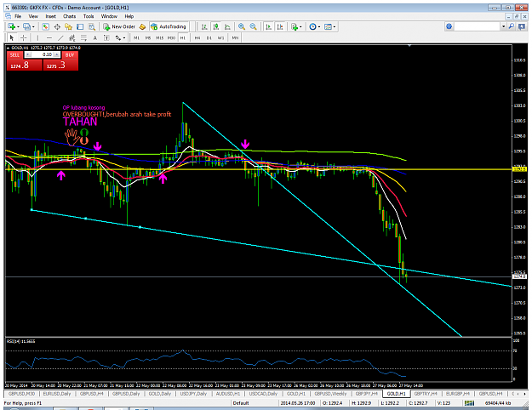The width and height of the screenshot is (532, 410).
Task: Expand the new chart dropdown arrow
Action: (x=18, y=26)
